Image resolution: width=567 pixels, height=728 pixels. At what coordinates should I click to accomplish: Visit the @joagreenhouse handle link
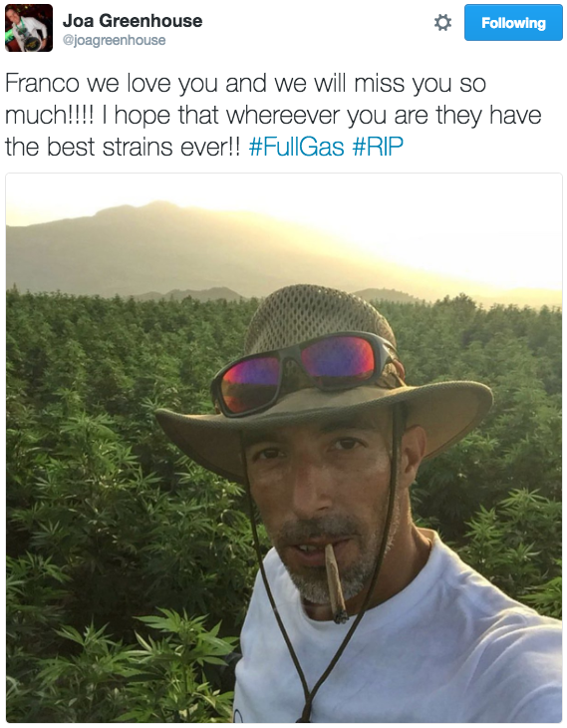[115, 41]
